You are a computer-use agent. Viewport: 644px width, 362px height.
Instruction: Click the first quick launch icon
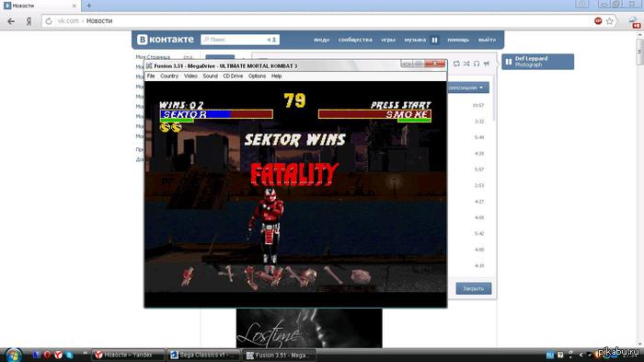click(36, 355)
